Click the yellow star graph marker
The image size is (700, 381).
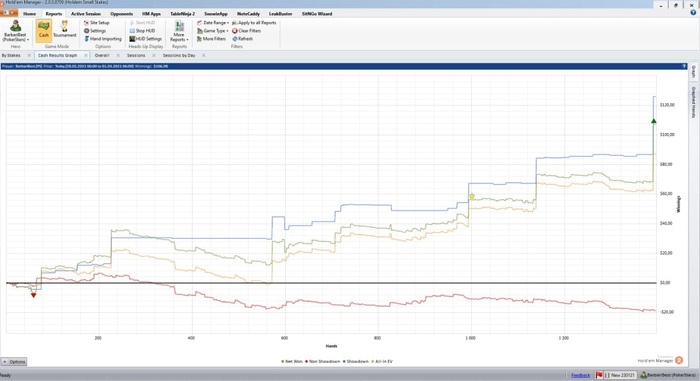point(472,196)
